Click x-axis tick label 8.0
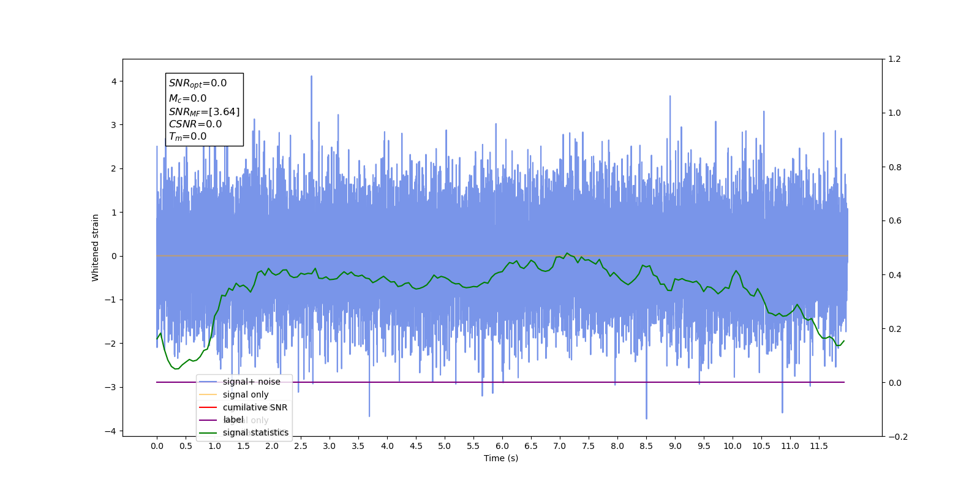This screenshot has height=490, width=980. click(x=617, y=446)
